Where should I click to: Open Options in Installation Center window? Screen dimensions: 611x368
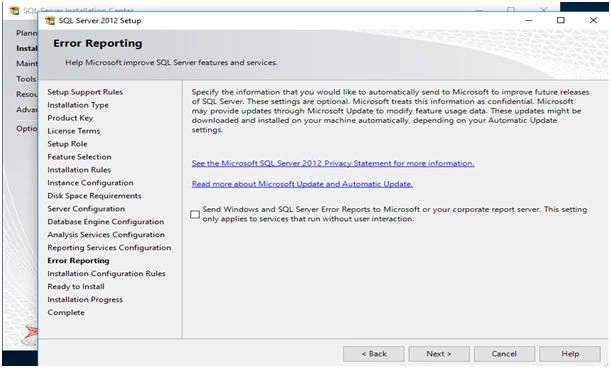coord(26,128)
